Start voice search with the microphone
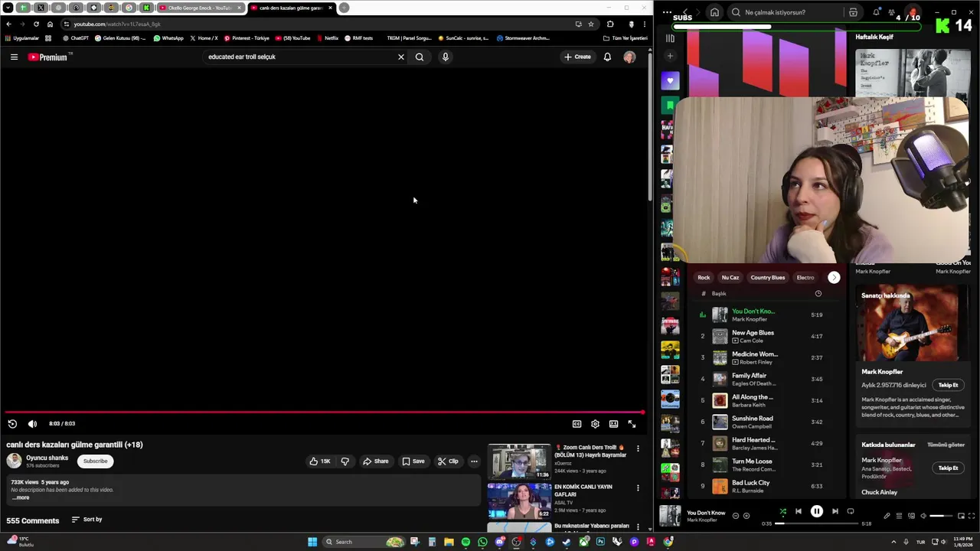 (x=445, y=57)
